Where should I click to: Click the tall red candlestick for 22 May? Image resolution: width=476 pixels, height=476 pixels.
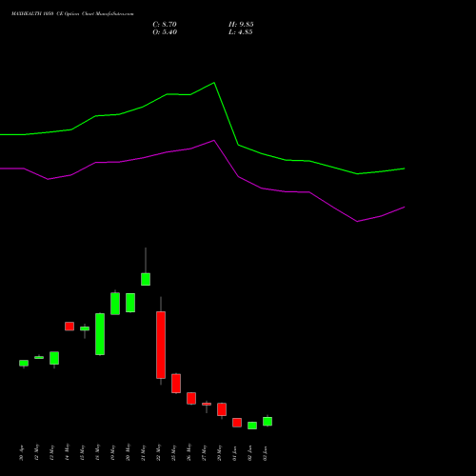(x=161, y=345)
